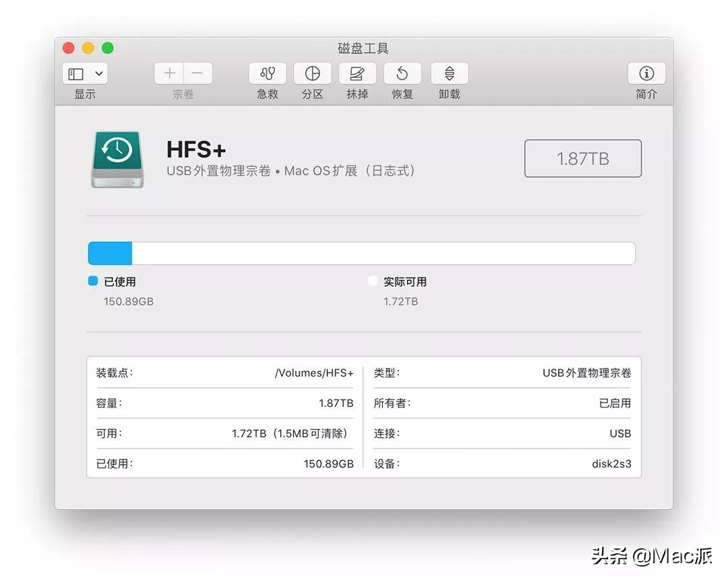The height and width of the screenshot is (582, 728).
Task: Click the white 实际可用 legend marker
Action: (x=373, y=282)
